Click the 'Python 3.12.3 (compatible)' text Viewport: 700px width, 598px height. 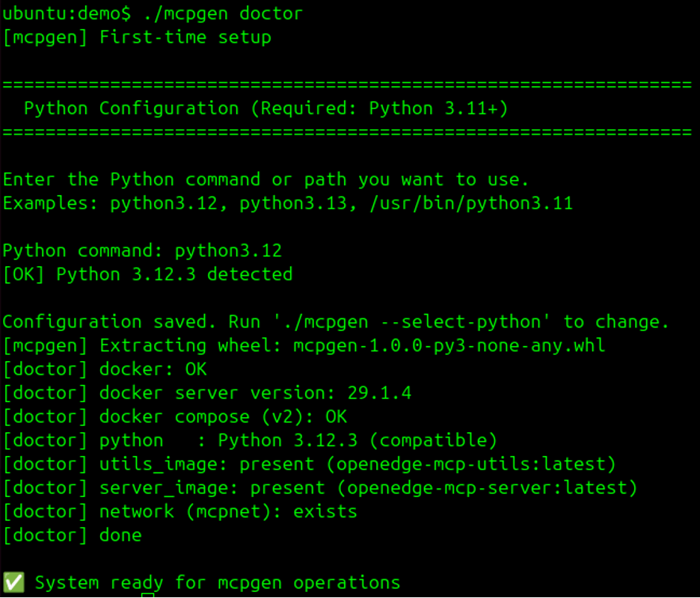coord(357,440)
